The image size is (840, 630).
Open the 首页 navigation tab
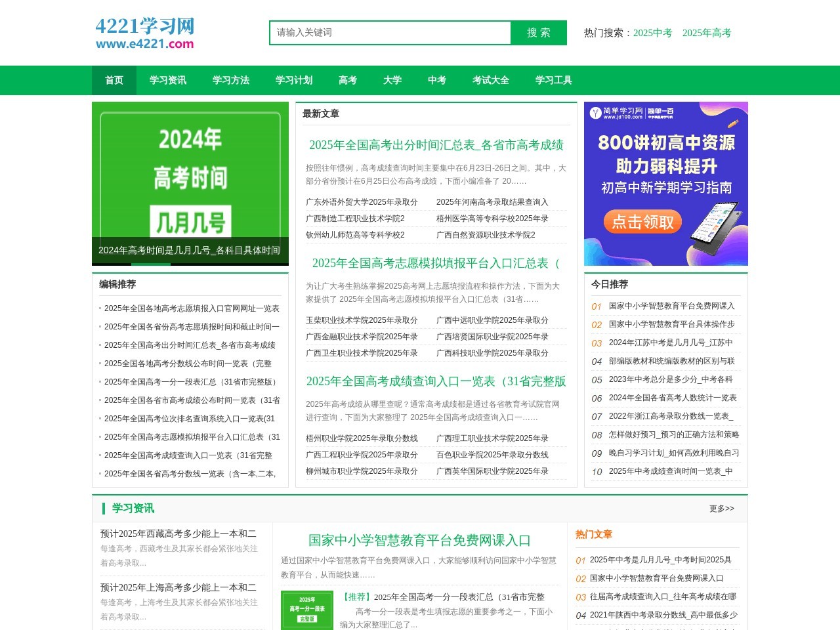[x=114, y=80]
